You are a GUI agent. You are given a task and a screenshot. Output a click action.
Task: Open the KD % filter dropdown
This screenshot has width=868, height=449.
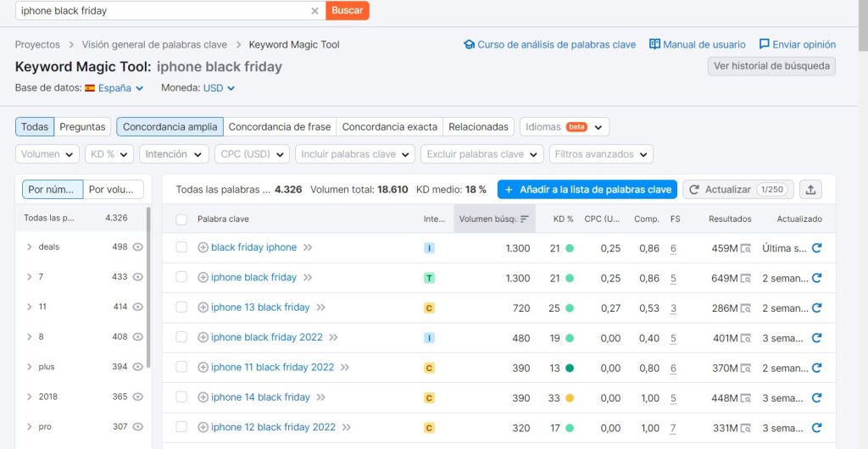[x=109, y=154]
